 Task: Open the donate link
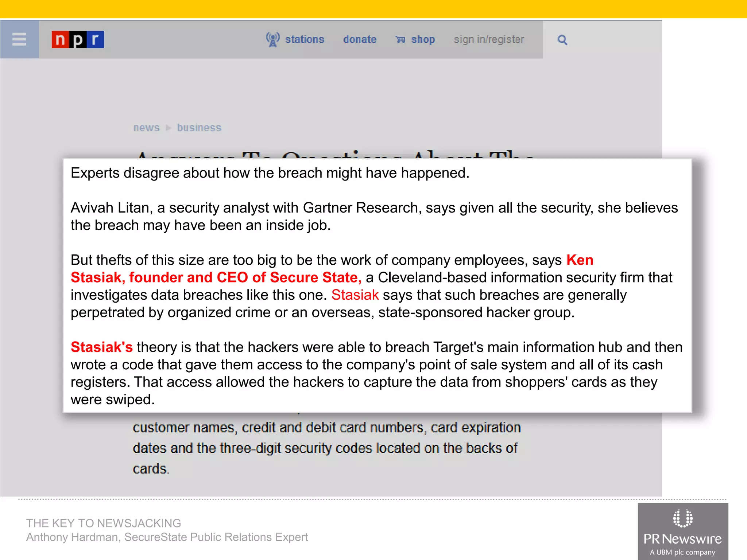360,39
